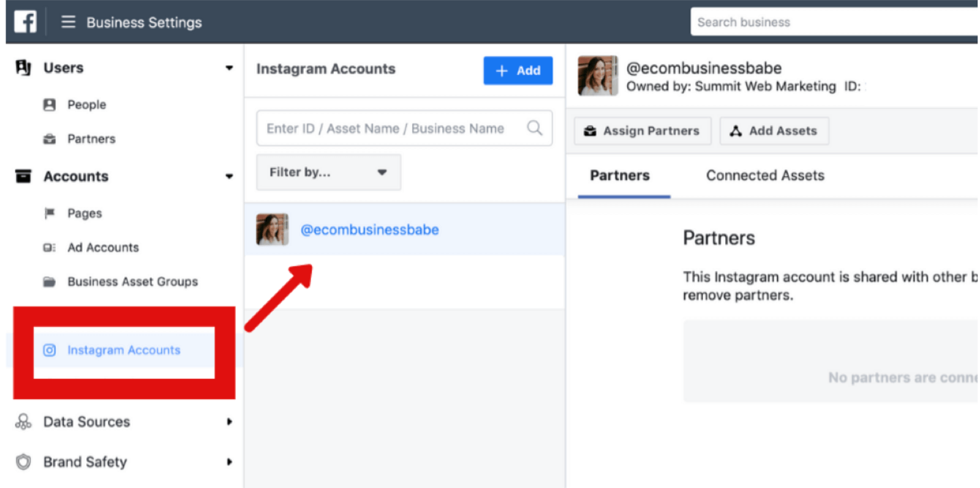
Task: Click the Data Sources label
Action: coord(87,422)
